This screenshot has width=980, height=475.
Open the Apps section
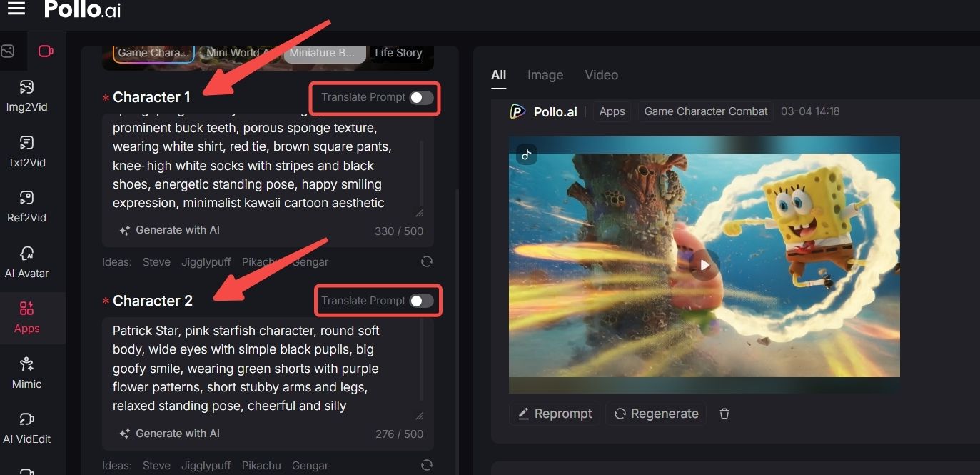pyautogui.click(x=26, y=318)
